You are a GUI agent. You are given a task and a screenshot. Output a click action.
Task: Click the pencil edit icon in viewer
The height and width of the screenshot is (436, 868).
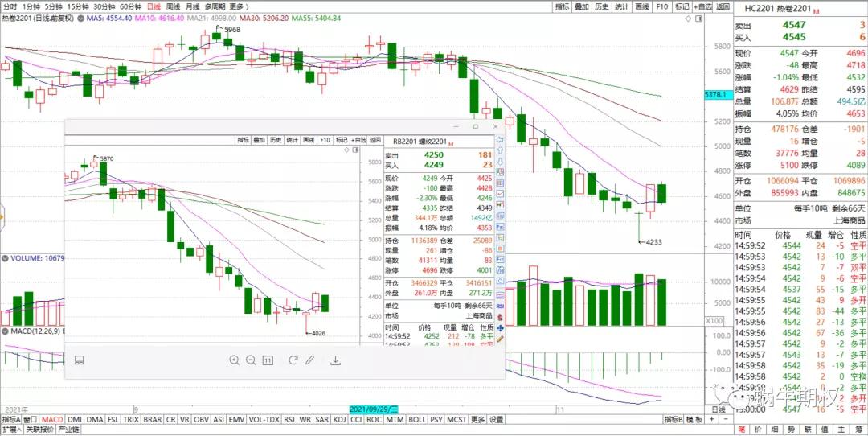click(x=309, y=360)
